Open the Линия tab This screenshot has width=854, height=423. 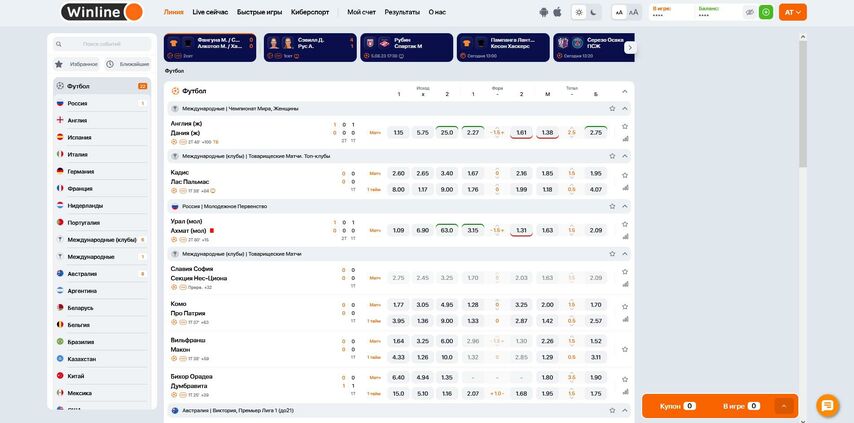[174, 12]
